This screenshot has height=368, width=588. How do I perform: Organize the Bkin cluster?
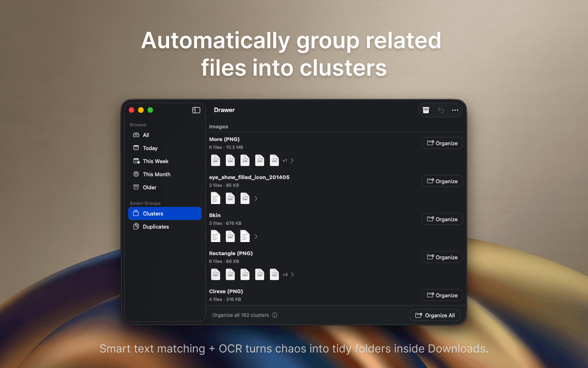[x=442, y=219]
